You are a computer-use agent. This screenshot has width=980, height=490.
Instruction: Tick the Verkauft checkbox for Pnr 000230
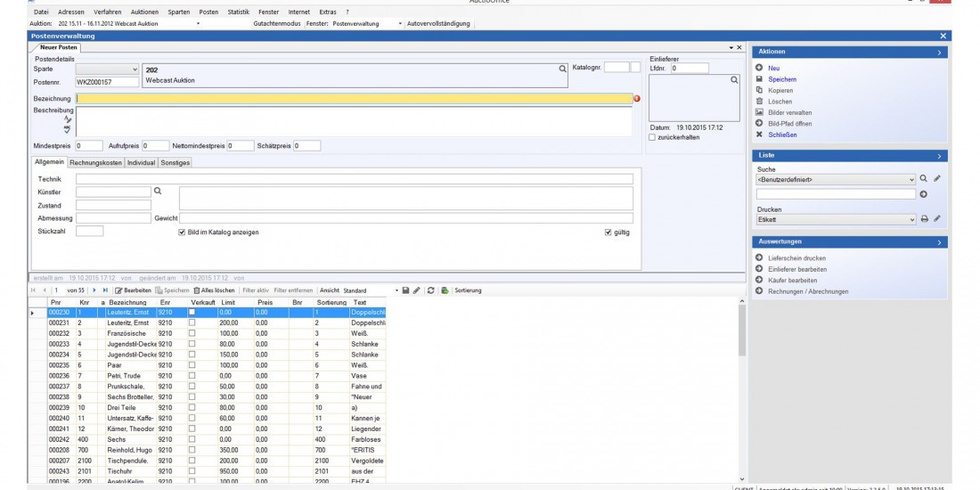[192, 312]
